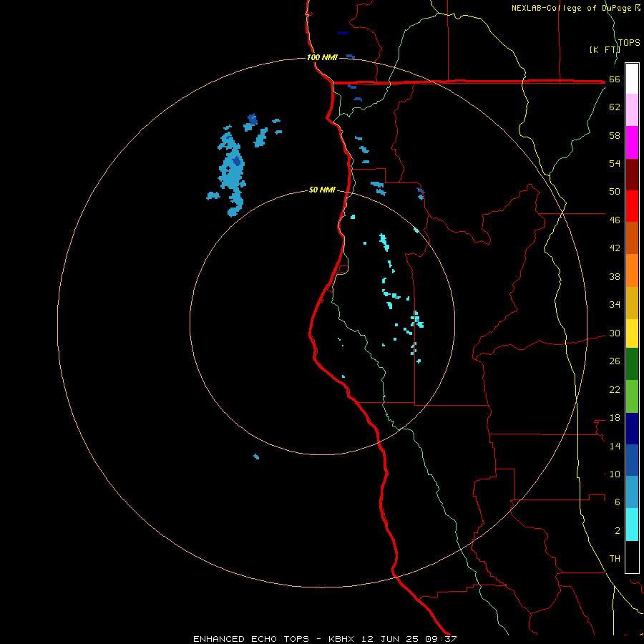Click legend value '26'
Viewport: 644px width, 644px height.
615,361
